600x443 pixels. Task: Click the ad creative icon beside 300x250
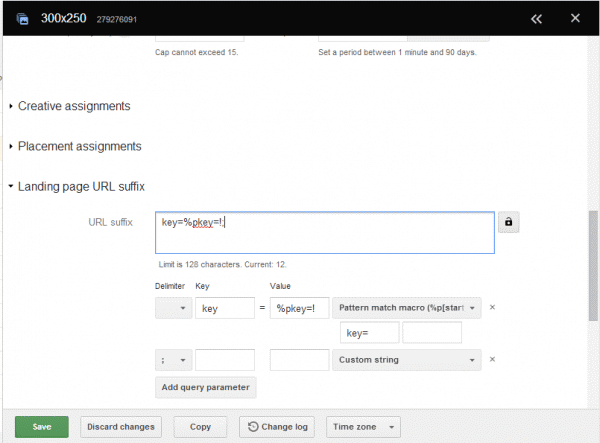click(23, 18)
